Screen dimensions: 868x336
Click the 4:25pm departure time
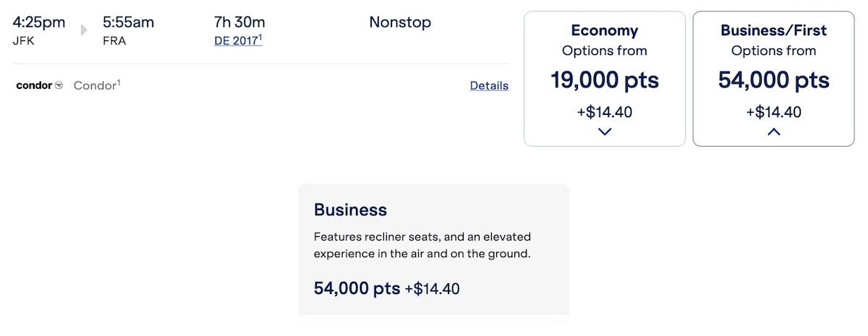coord(39,22)
